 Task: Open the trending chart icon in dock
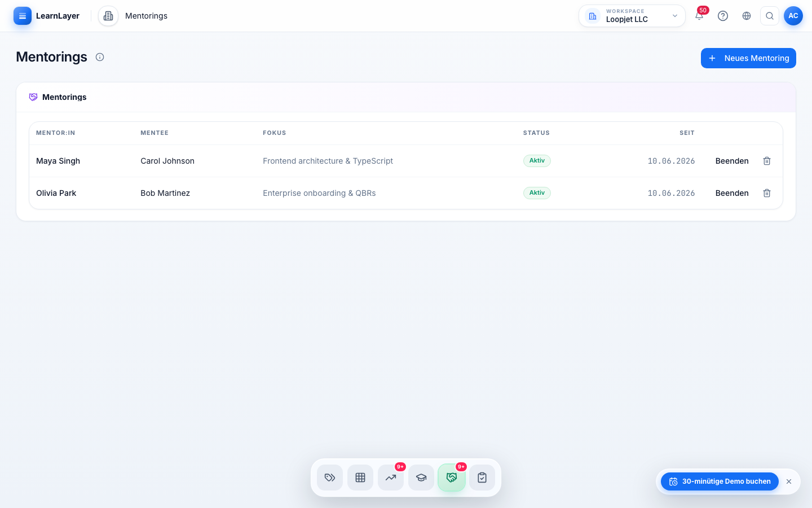391,478
